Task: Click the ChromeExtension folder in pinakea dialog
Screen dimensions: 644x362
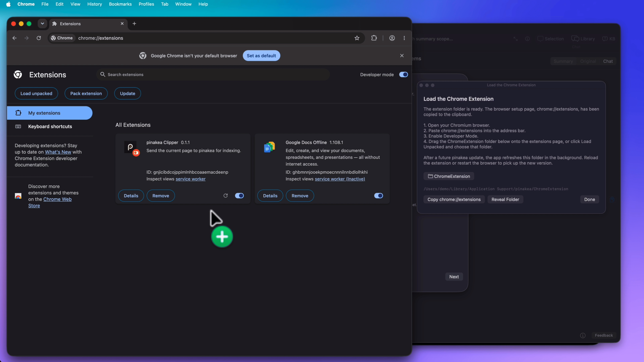Action: point(449,176)
